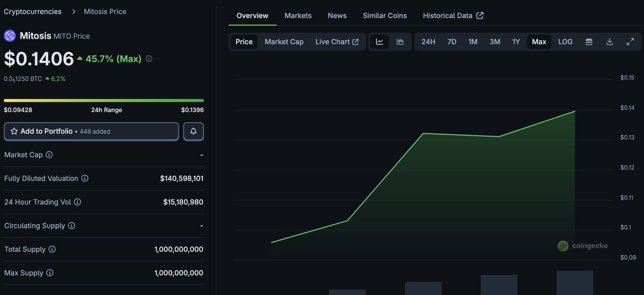
Task: Select the 7D time range
Action: click(452, 41)
